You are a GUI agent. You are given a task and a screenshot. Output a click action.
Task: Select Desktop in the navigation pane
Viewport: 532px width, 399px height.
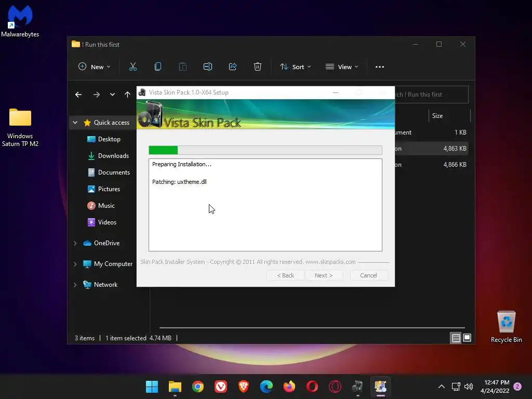(104, 139)
